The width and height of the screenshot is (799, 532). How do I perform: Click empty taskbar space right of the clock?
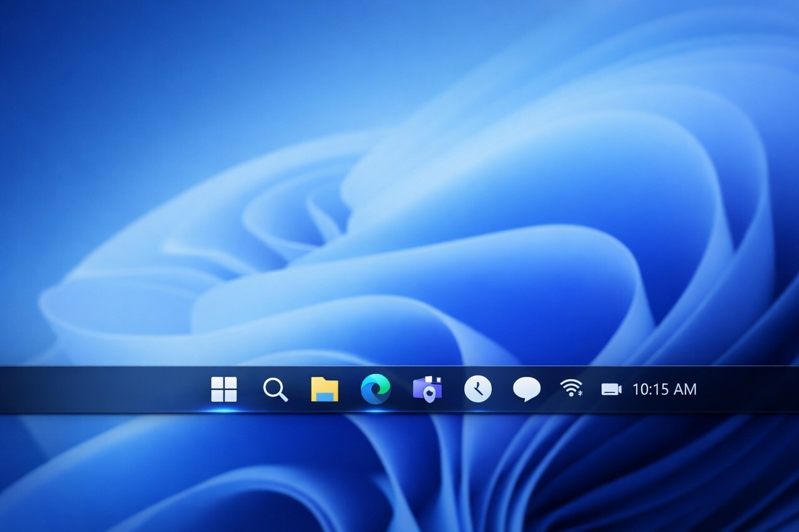749,389
